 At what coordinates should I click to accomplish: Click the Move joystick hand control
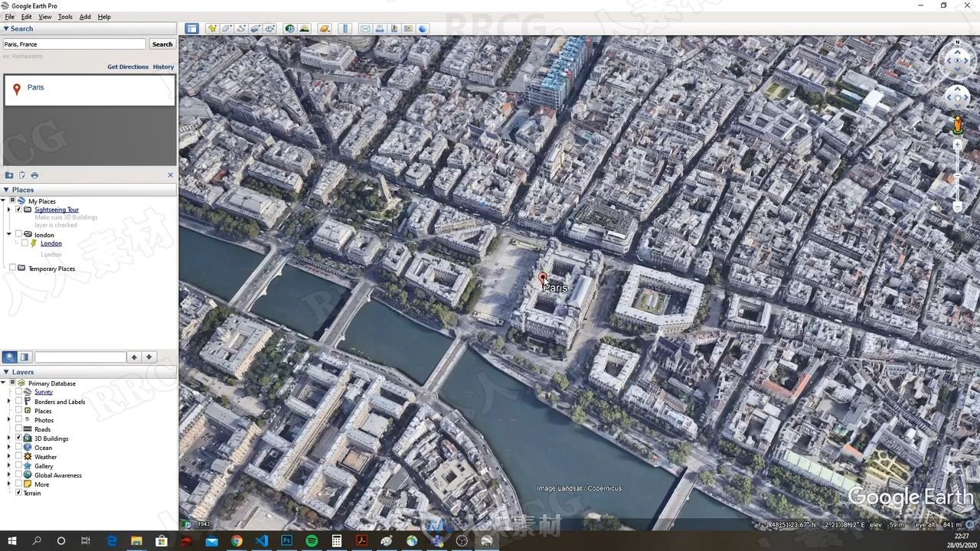(957, 97)
